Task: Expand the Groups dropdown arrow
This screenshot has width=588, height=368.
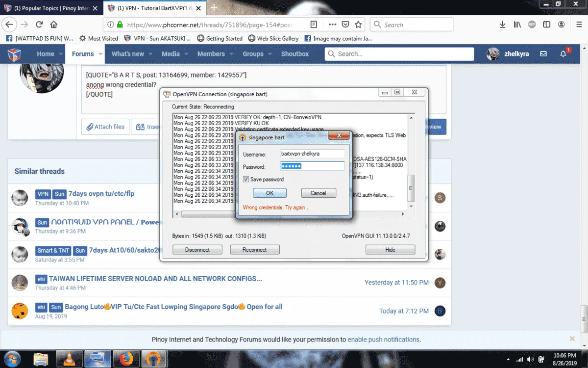Action: tap(269, 54)
